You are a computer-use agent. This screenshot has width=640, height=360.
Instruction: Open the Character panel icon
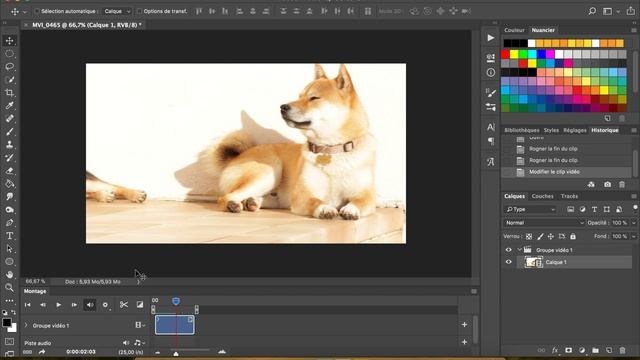click(x=491, y=127)
